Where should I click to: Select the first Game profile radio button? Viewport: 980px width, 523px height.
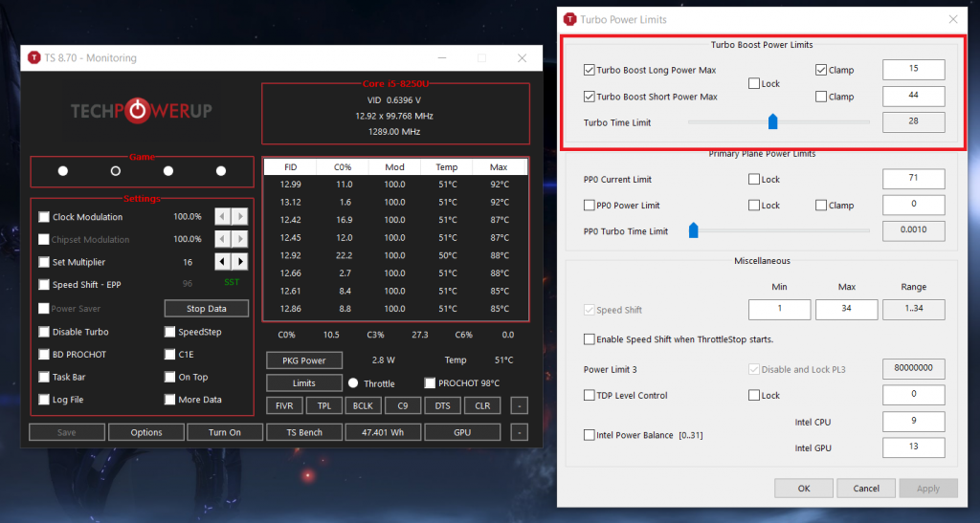(63, 171)
